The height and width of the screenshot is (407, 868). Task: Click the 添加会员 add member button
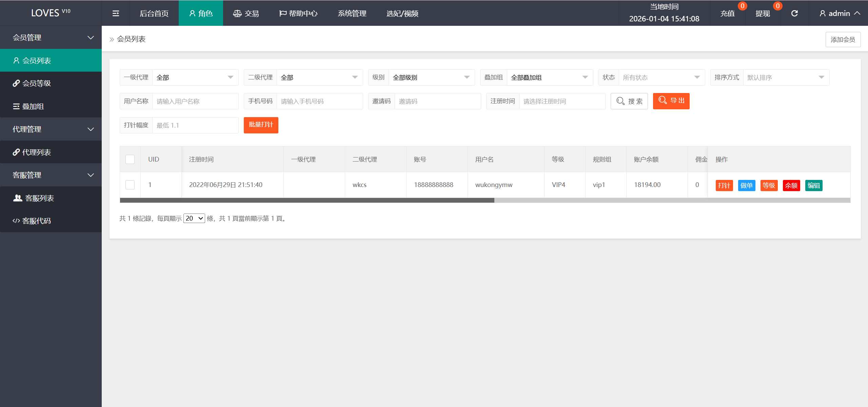[843, 39]
